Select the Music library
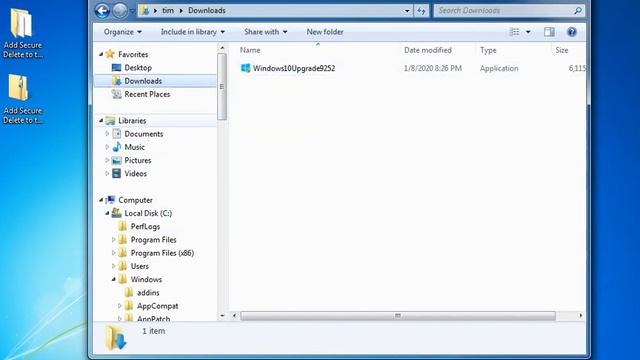This screenshot has height=360, width=640. pyautogui.click(x=134, y=147)
